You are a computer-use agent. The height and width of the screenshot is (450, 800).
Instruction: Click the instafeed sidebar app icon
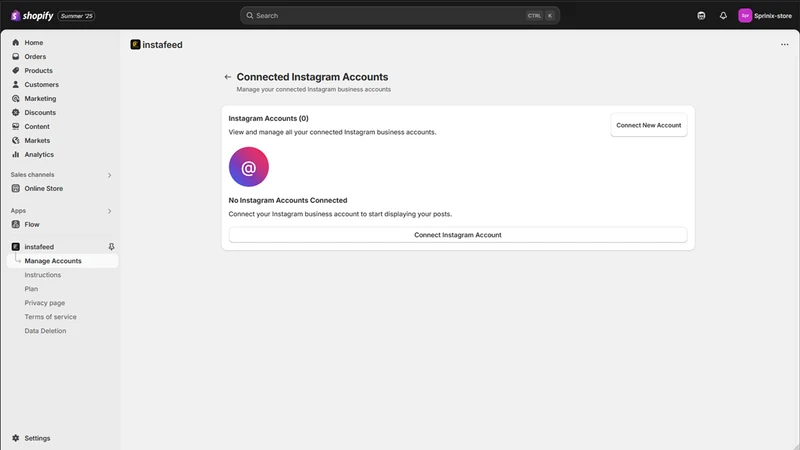point(16,247)
